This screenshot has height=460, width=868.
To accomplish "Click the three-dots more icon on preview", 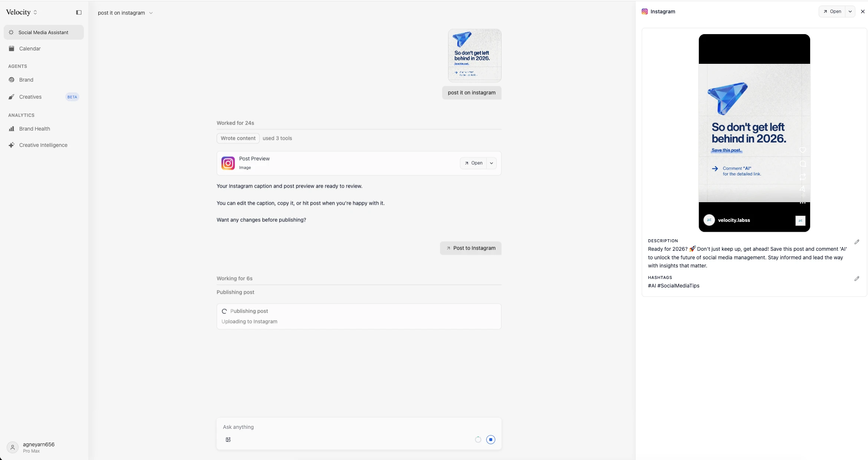I will tap(803, 203).
